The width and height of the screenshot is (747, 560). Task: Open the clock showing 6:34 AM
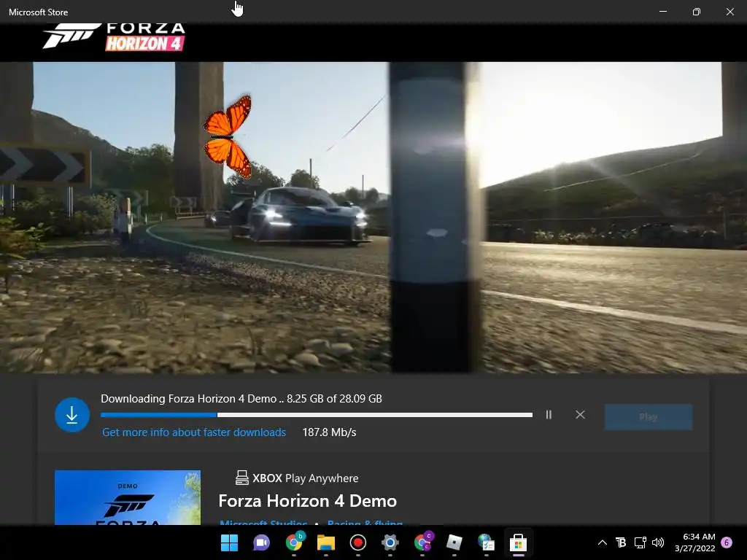click(x=695, y=542)
